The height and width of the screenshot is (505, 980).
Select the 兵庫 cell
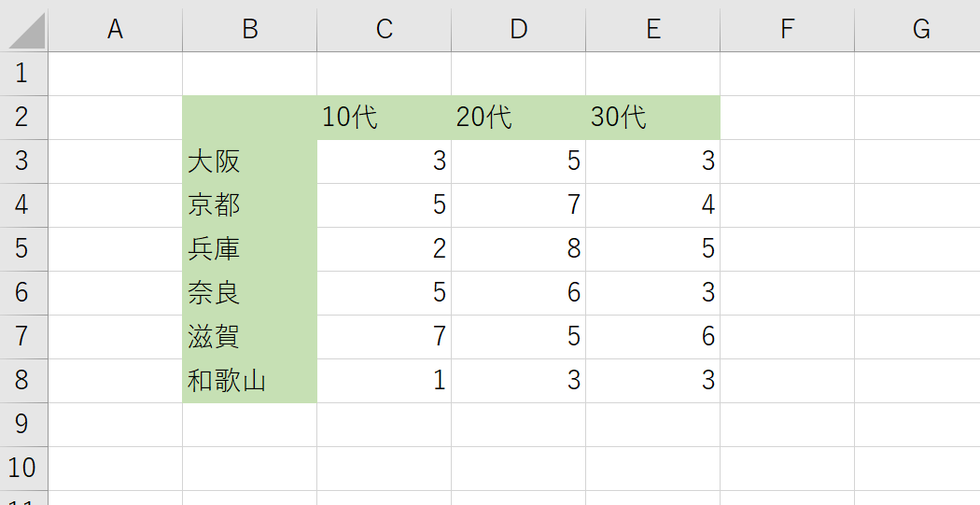coord(250,248)
